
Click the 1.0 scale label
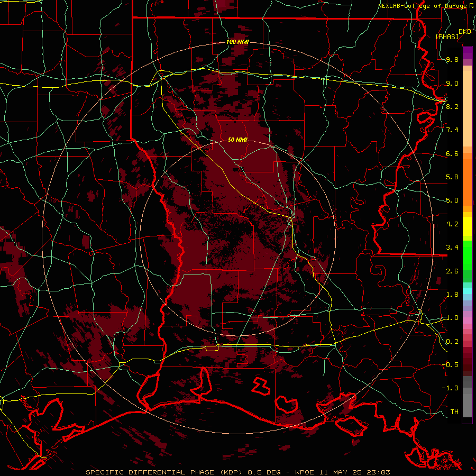point(452,318)
